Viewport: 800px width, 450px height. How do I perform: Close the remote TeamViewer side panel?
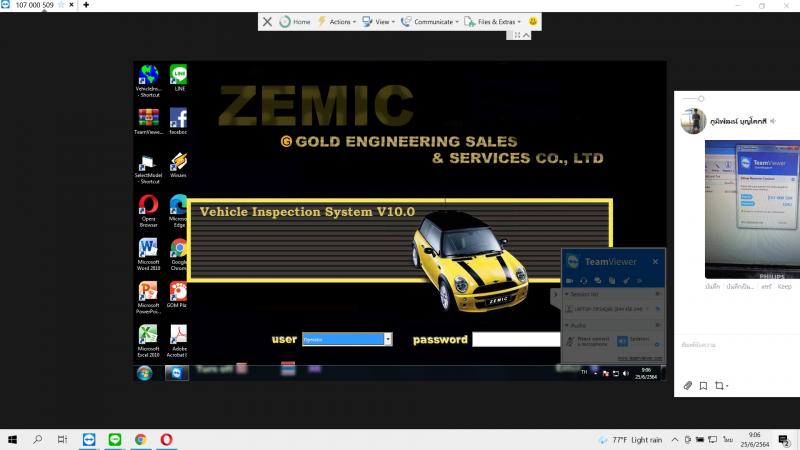point(655,262)
